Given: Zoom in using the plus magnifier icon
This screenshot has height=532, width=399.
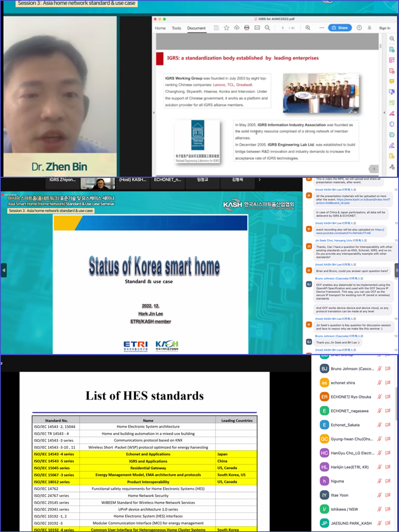Looking at the screenshot, I should (x=308, y=28).
